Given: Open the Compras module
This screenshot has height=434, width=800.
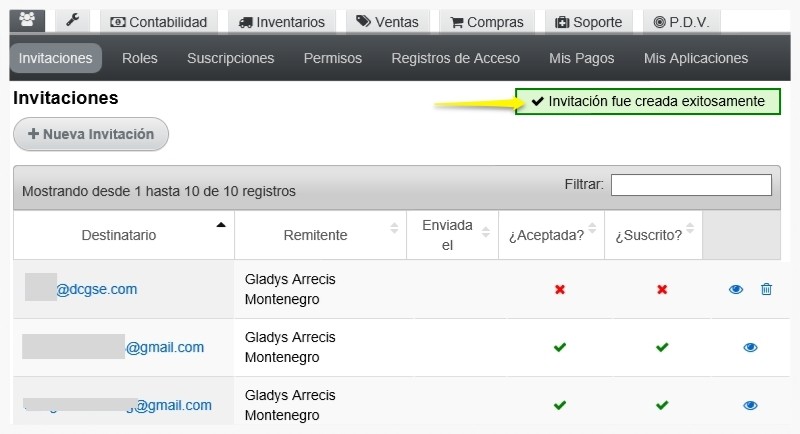Looking at the screenshot, I should (487, 22).
